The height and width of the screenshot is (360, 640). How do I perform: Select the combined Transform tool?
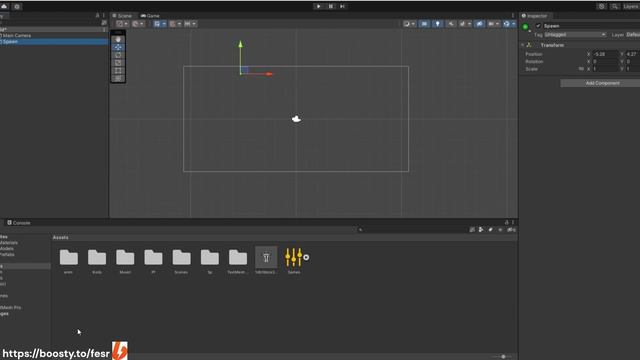click(118, 78)
